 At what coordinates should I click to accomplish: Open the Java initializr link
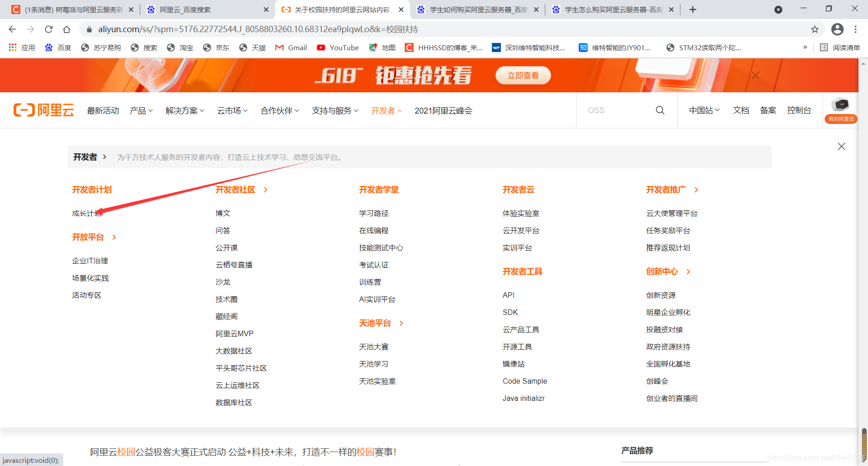pyautogui.click(x=524, y=398)
